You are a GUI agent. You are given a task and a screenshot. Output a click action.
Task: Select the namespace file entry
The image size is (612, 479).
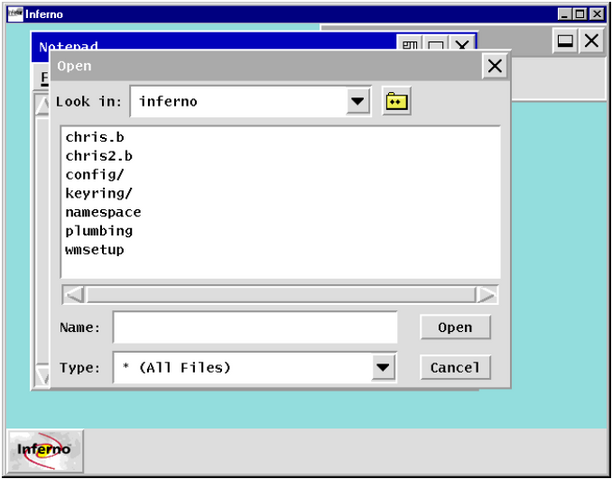click(103, 212)
